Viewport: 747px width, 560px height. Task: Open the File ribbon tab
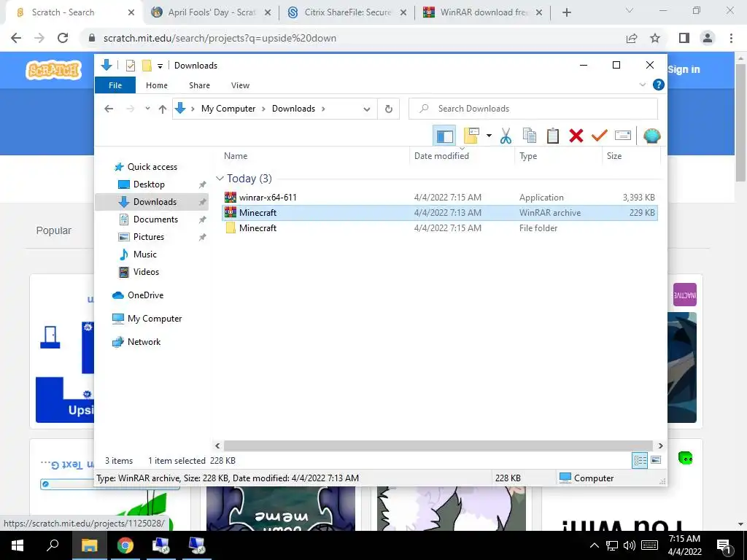tap(115, 85)
